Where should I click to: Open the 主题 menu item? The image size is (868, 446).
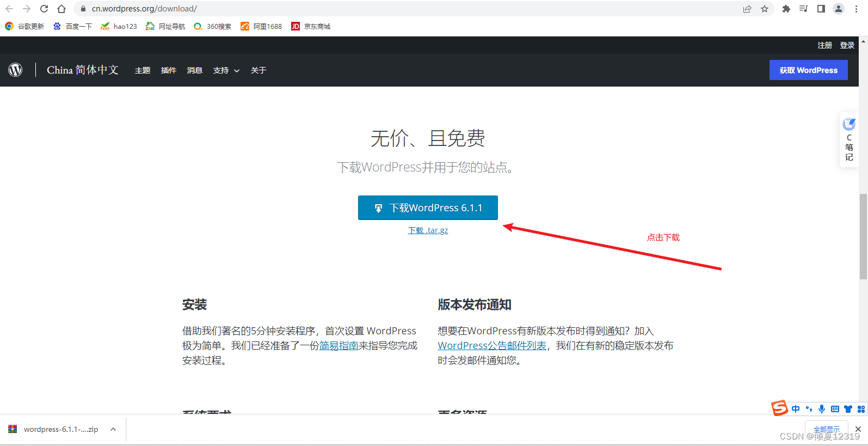[143, 70]
